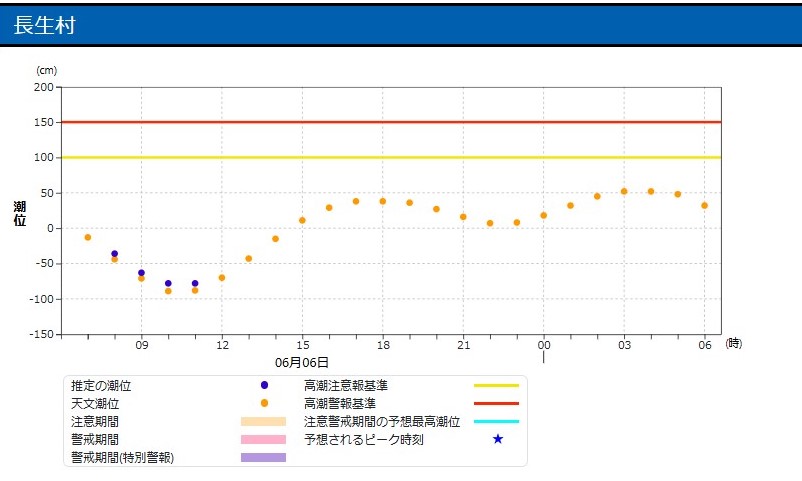This screenshot has height=481, width=802.
Task: Select the pink 警戒期間 legend swatch
Action: (x=263, y=439)
